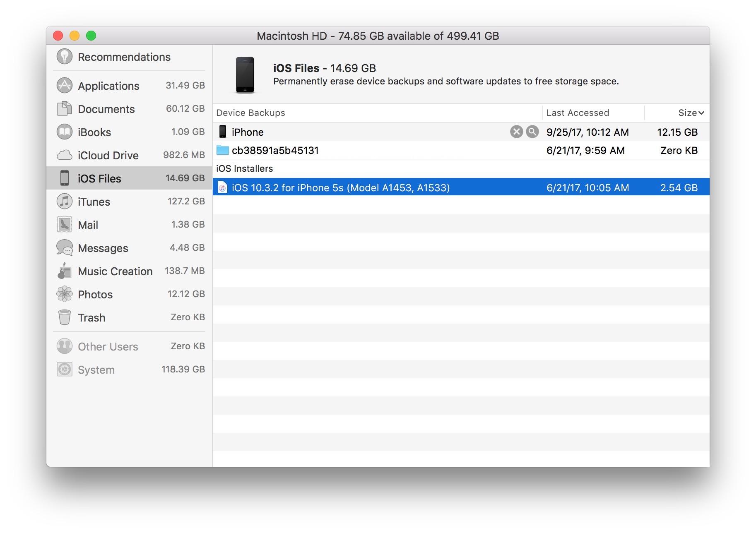Click the delete (X) icon on iPhone backup
The height and width of the screenshot is (533, 756).
tap(516, 132)
